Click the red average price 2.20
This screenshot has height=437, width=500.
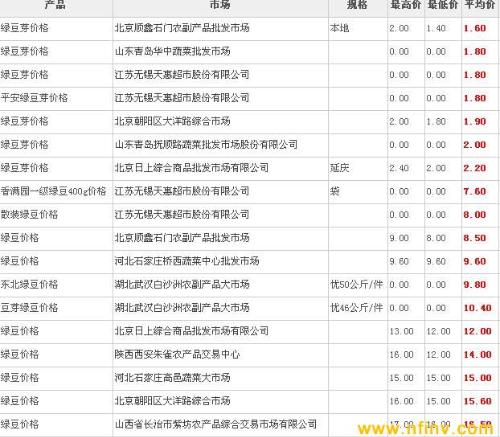point(475,168)
